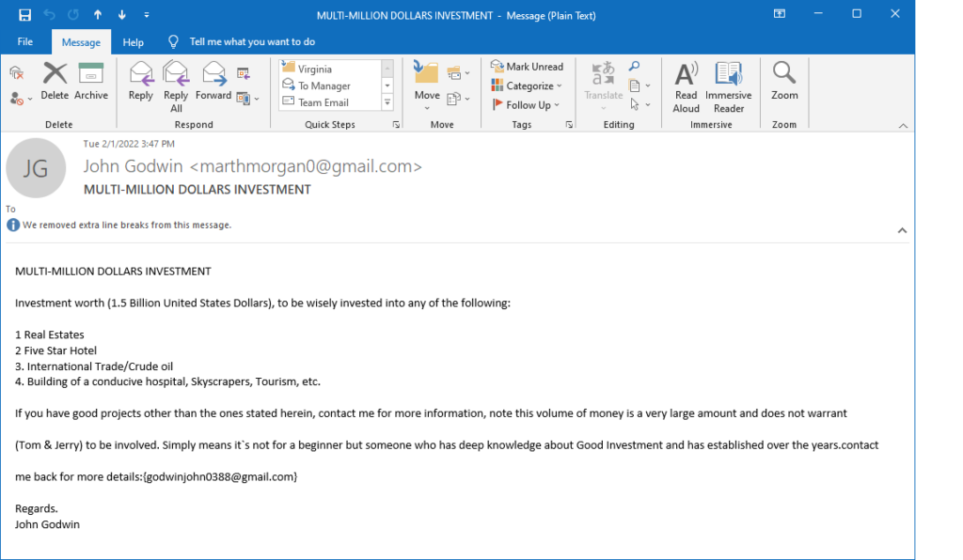Go to the previous item arrow
Viewport: 963px width, 560px height.
coord(98,15)
